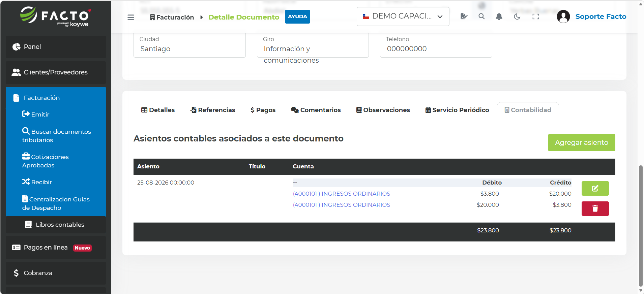Viewport: 644px width, 294px height.
Task: Click the Soporte Facto user avatar
Action: click(x=563, y=17)
